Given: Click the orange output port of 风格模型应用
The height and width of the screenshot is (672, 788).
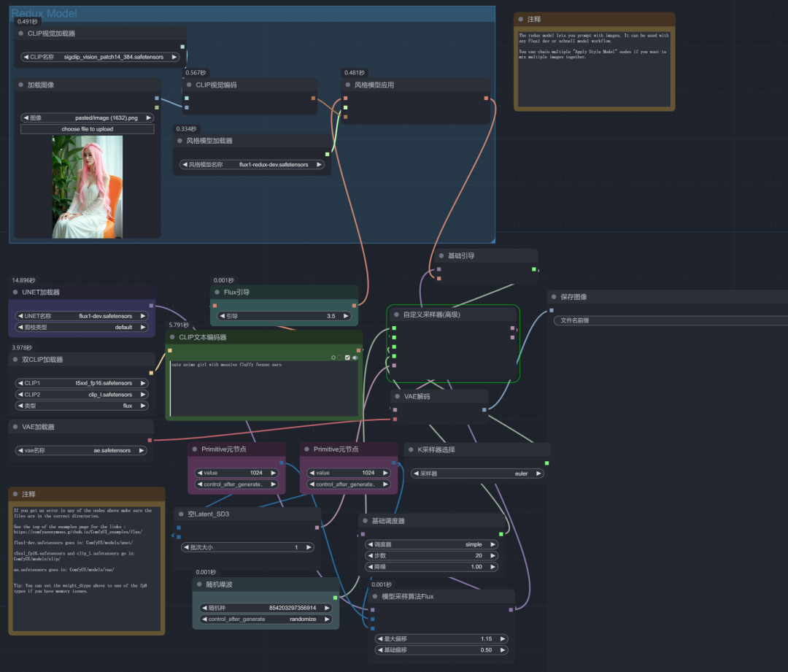Looking at the screenshot, I should (486, 98).
